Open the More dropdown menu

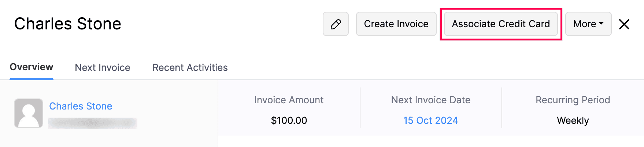pos(588,24)
